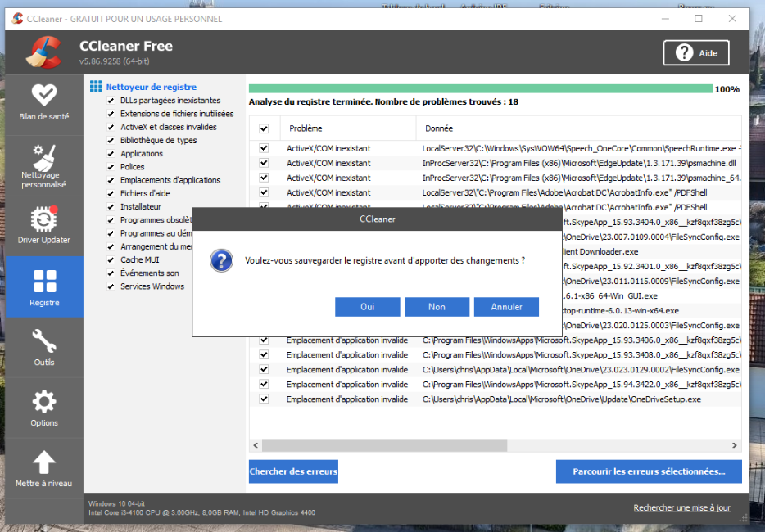Toggle Fichiers d'aide checkbox
Screen dimensions: 765x532
point(111,193)
